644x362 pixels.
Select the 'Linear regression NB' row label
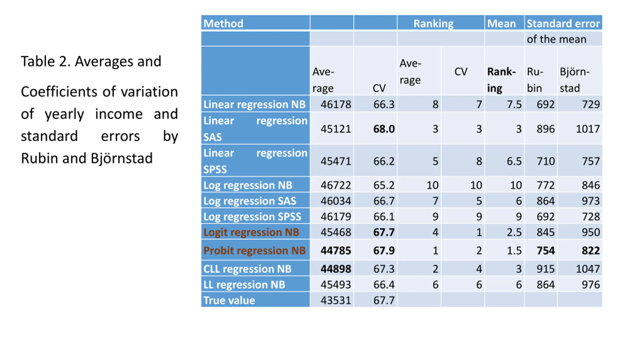click(x=255, y=104)
